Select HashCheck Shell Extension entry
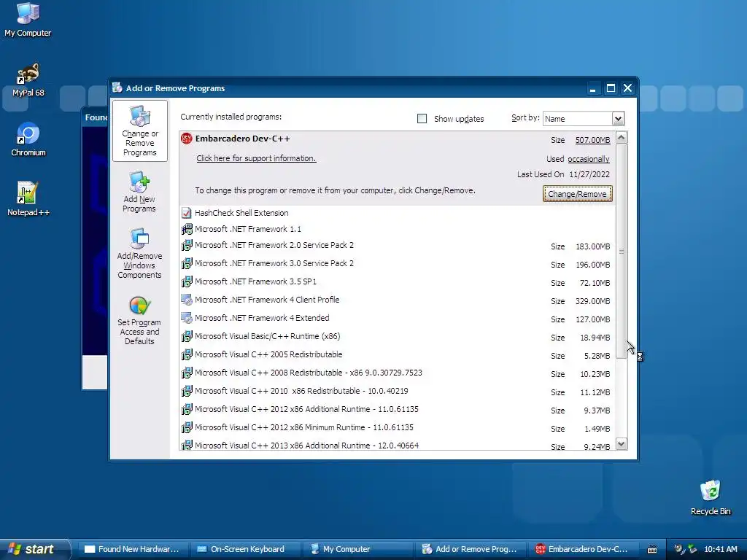747x560 pixels. click(398, 213)
